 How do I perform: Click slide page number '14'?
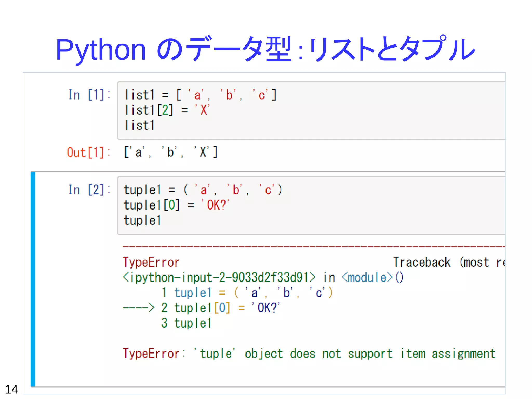click(x=11, y=389)
